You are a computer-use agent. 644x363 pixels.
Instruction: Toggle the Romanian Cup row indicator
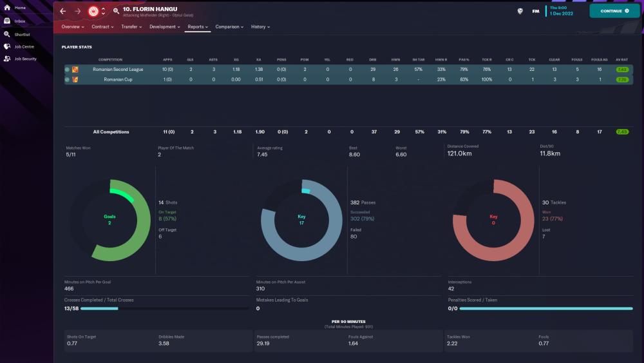tap(66, 79)
